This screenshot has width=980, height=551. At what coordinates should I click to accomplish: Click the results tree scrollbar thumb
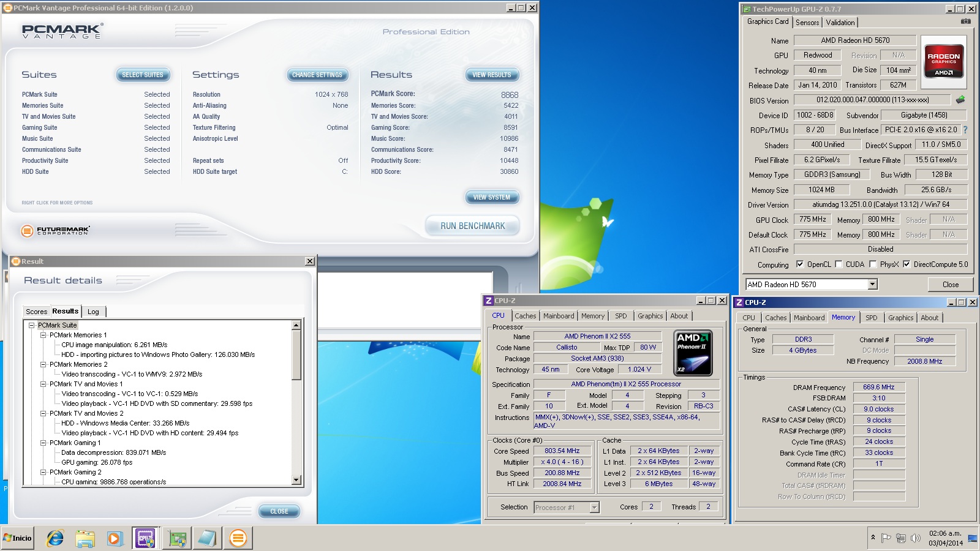coord(296,355)
